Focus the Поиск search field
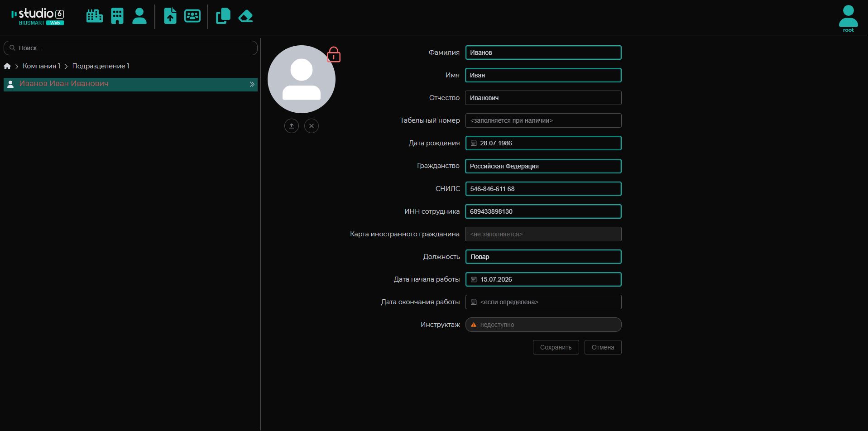The height and width of the screenshot is (431, 868). [130, 48]
